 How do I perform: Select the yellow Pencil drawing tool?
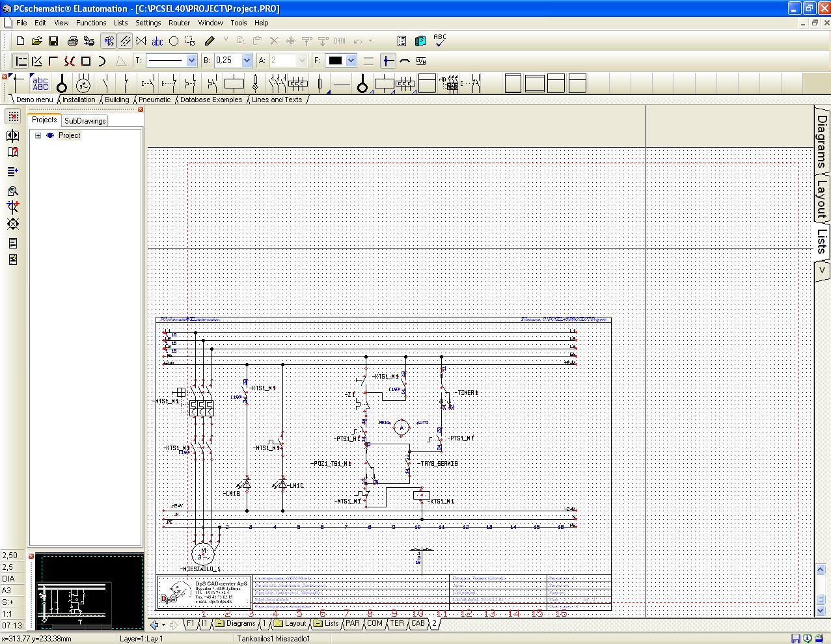(x=210, y=40)
